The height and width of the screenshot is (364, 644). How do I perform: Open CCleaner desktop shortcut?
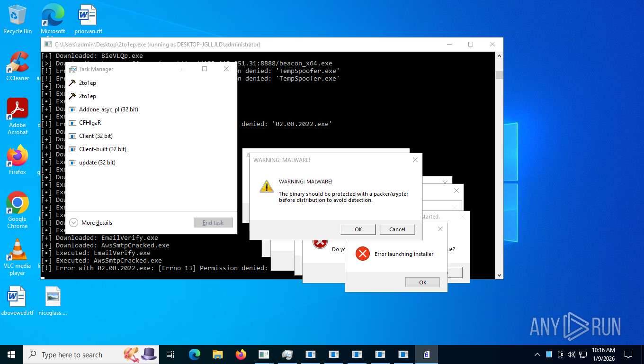[18, 66]
